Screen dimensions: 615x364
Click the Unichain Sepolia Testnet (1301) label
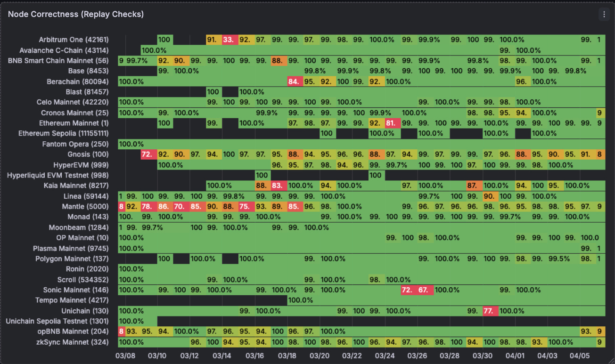tap(57, 321)
